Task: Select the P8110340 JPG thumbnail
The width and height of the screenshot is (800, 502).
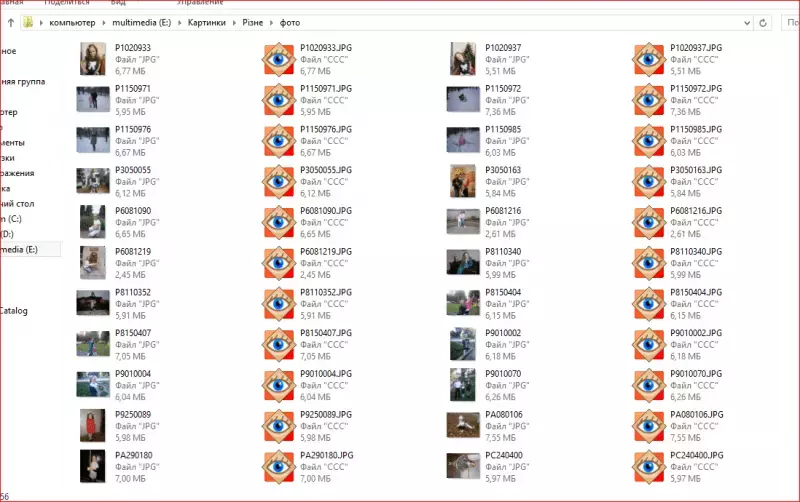Action: (x=463, y=262)
